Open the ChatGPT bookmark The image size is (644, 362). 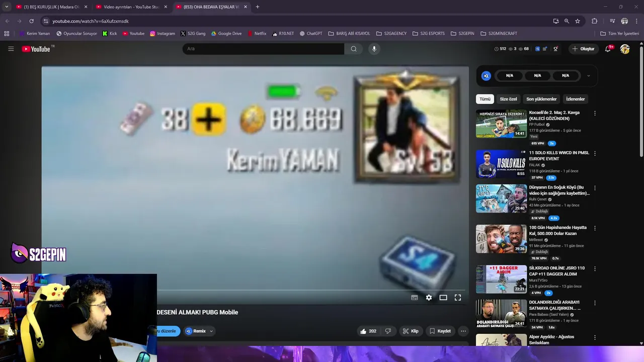click(311, 33)
